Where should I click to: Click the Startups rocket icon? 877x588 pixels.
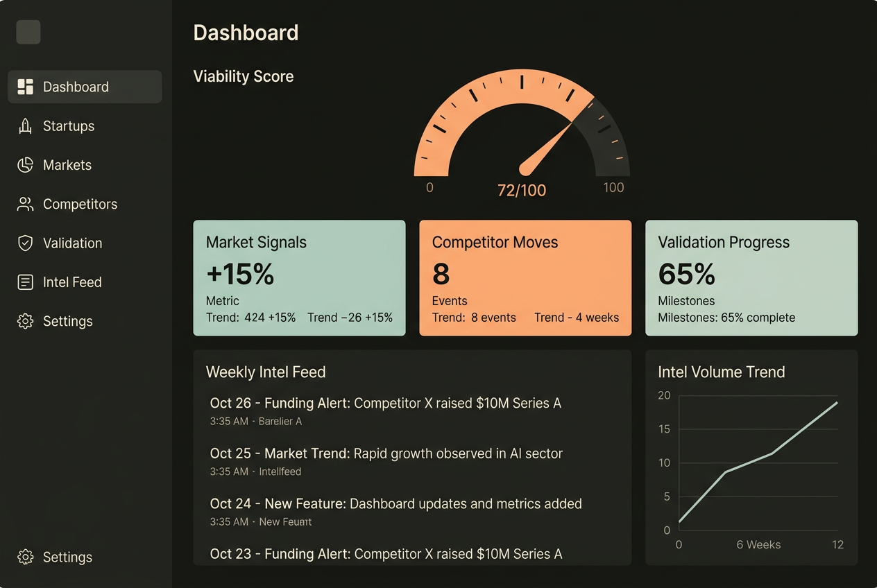(26, 126)
